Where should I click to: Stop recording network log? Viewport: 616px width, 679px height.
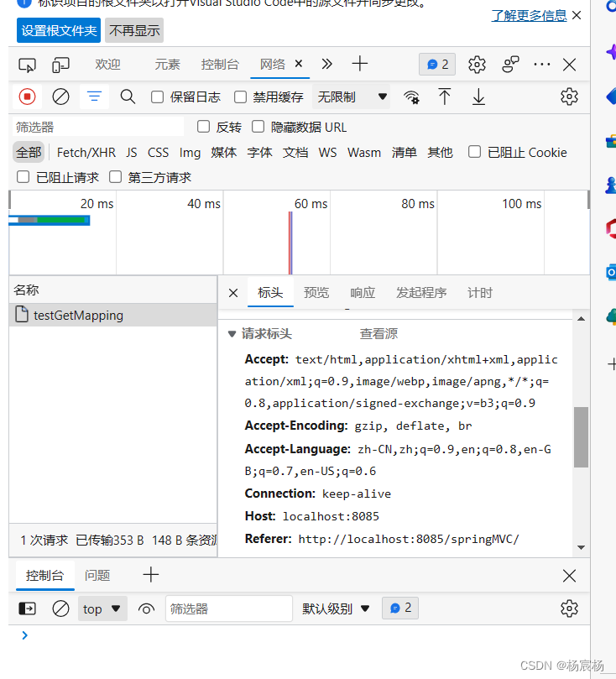(27, 97)
